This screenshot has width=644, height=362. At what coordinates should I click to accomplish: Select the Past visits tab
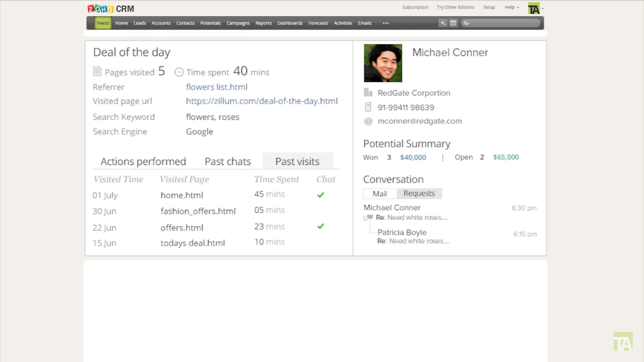pos(297,161)
